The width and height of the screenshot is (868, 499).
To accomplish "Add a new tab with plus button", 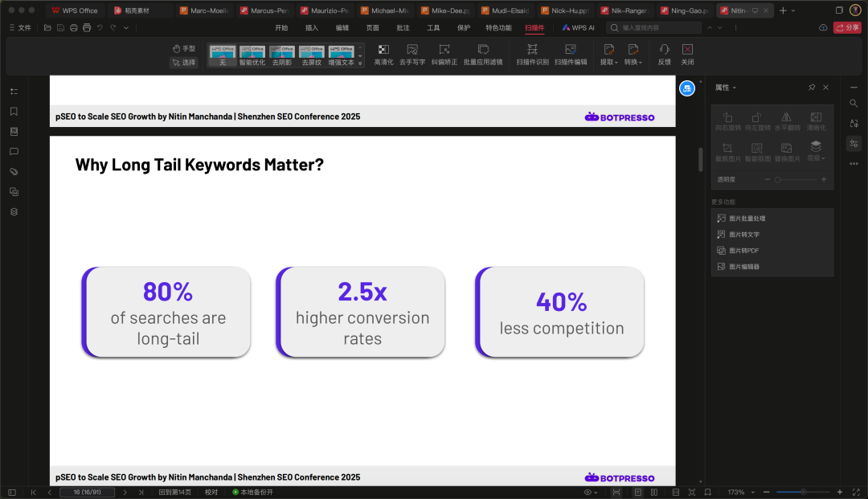I will coord(783,10).
